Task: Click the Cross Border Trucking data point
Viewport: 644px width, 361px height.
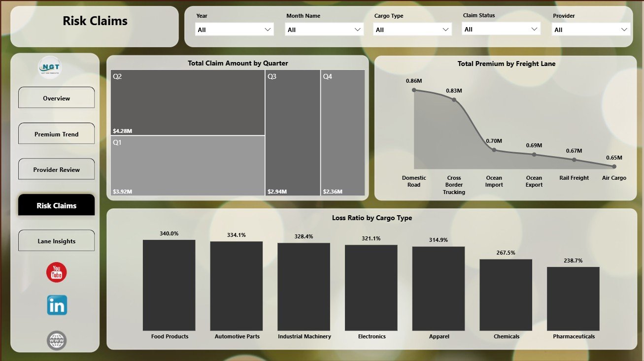Action: (454, 100)
